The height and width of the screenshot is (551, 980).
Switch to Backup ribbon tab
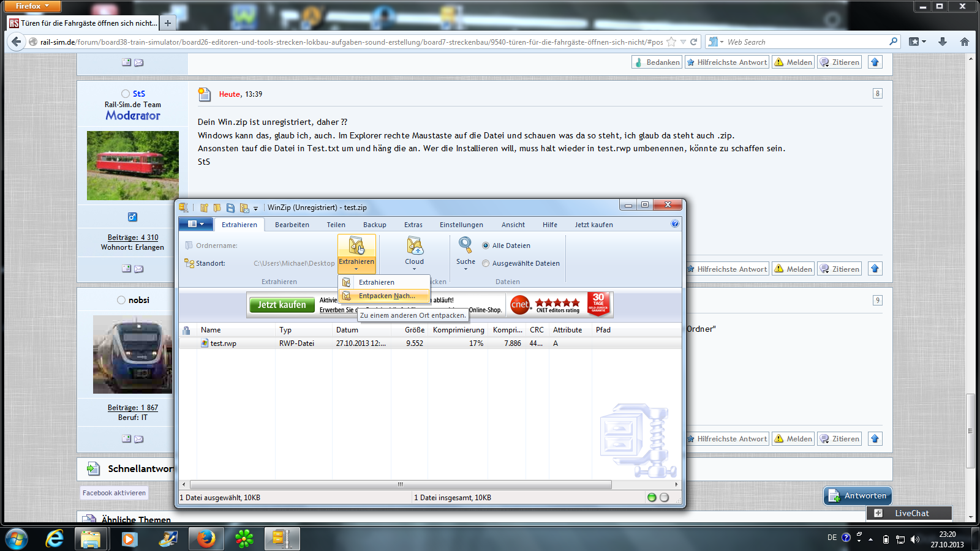pos(375,225)
